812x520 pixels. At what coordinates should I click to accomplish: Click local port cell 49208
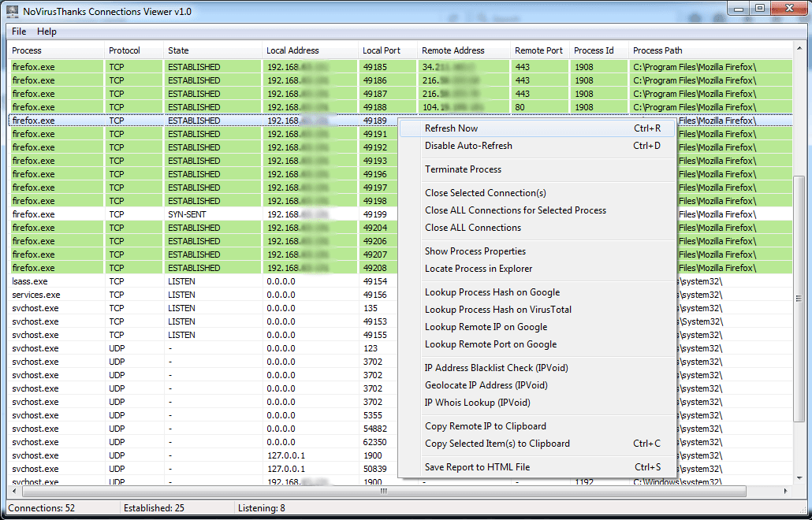coord(375,268)
